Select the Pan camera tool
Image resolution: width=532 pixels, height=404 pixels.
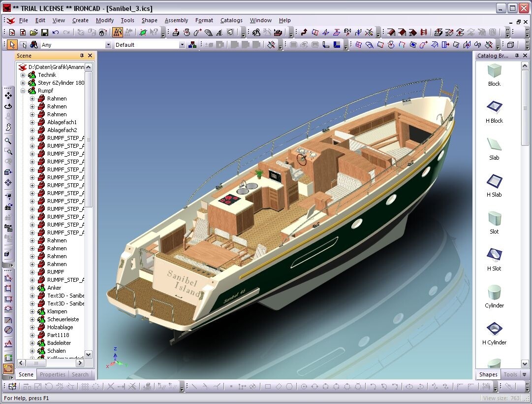point(7,96)
